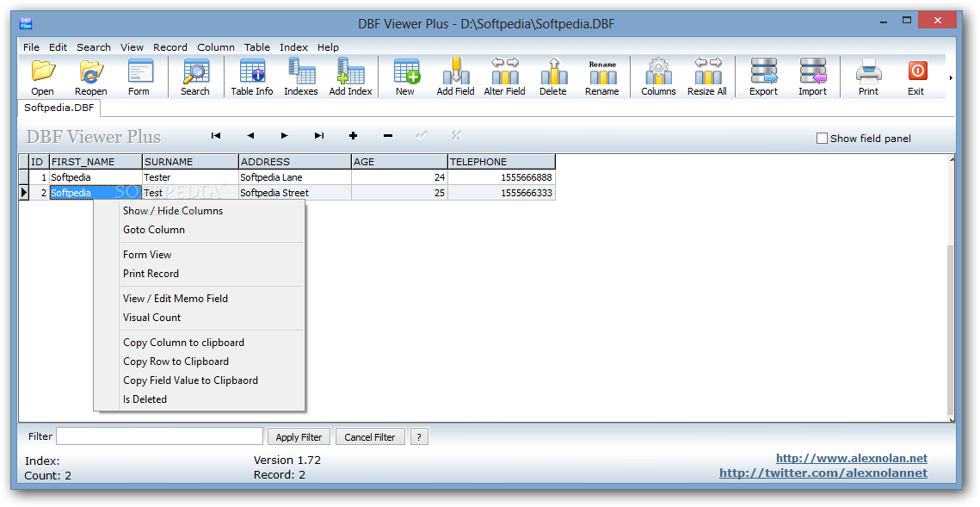980x507 pixels.
Task: Click the Indexes toolbar icon
Action: coord(301,77)
